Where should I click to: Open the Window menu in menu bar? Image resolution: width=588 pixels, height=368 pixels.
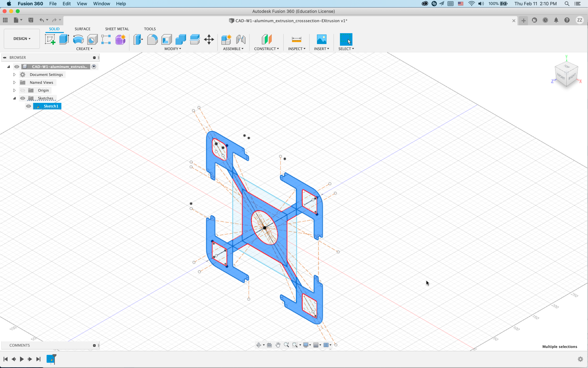tap(101, 4)
